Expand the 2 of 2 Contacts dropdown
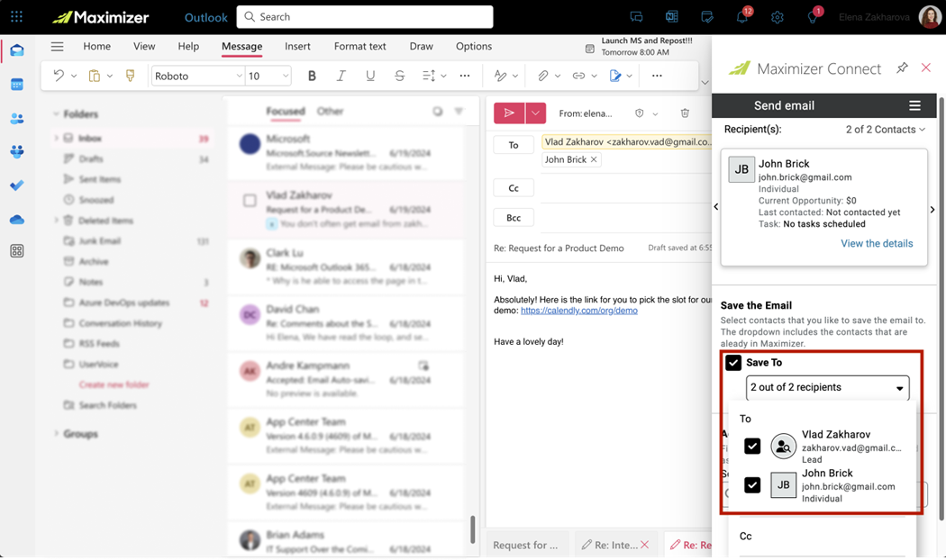946x560 pixels. (885, 130)
